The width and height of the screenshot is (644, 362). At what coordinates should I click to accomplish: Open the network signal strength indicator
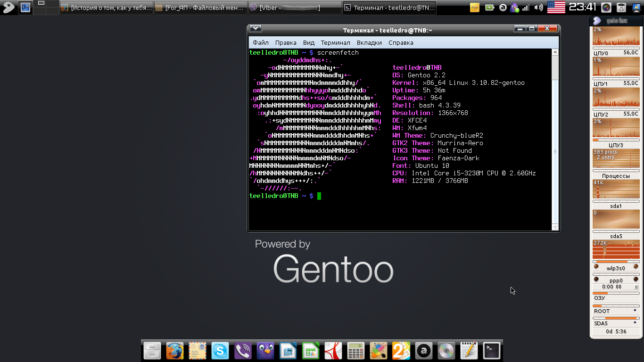[525, 8]
